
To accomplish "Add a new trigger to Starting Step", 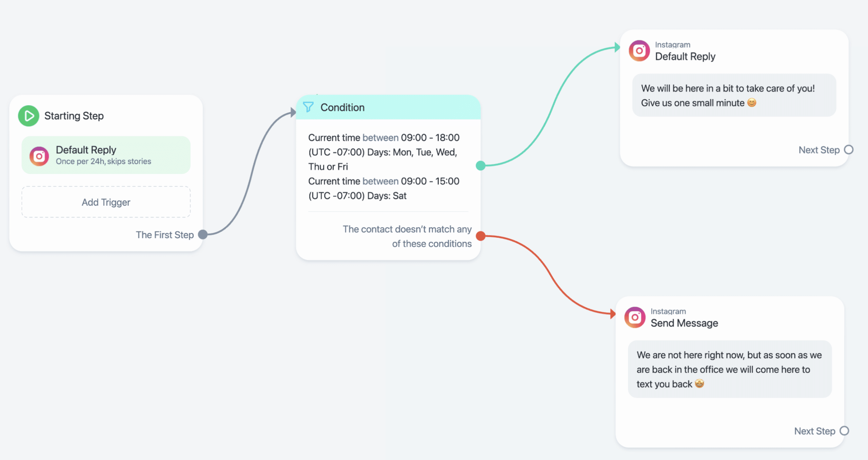I will click(x=106, y=202).
